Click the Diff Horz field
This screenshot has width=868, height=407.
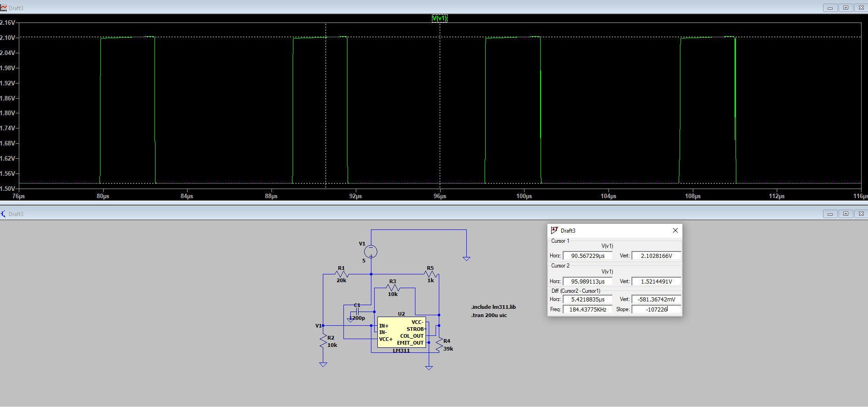coord(587,299)
